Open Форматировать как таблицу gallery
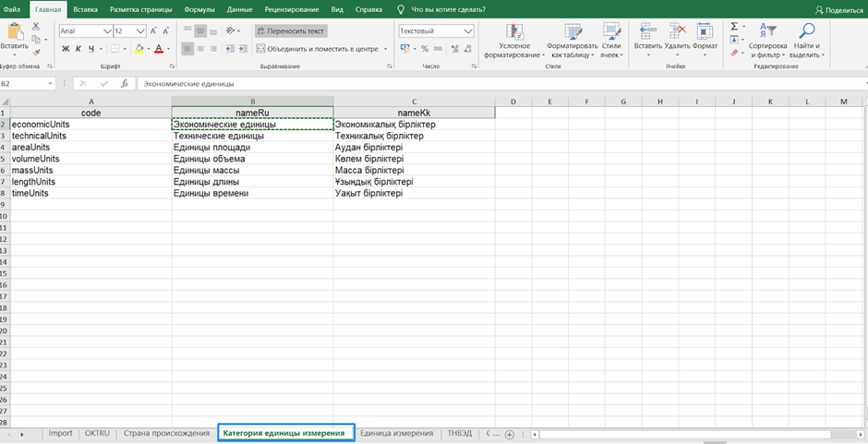Screen dimensions: 868x444 click(x=572, y=41)
